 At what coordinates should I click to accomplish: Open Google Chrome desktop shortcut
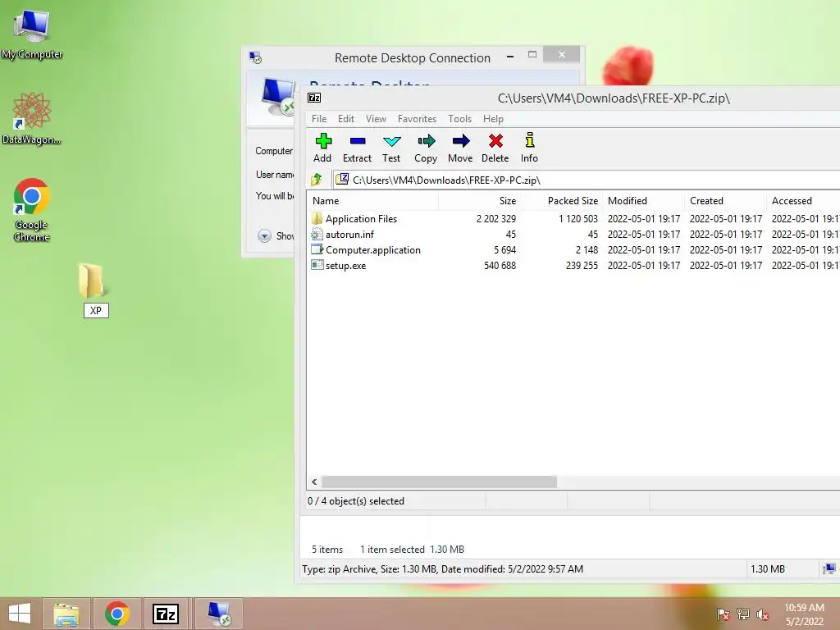point(32,210)
